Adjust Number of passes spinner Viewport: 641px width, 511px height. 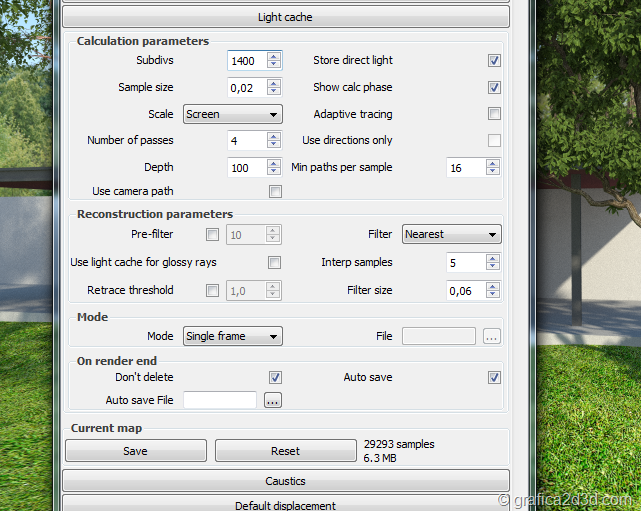(x=274, y=141)
